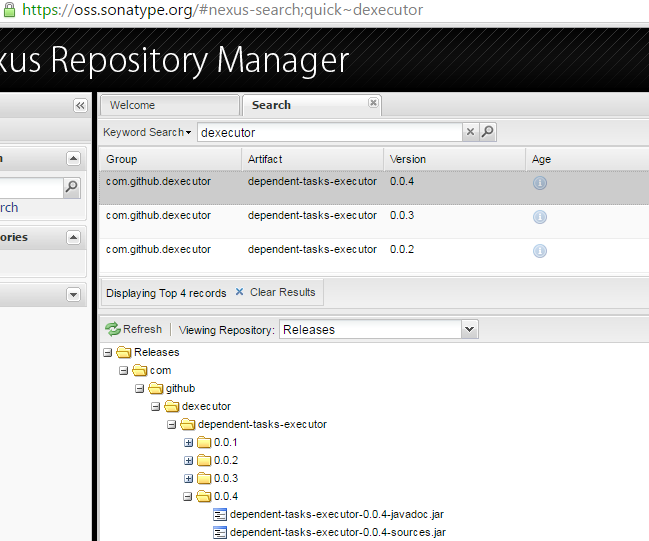Select result row with version 0.0.2
649x541 pixels.
click(374, 255)
